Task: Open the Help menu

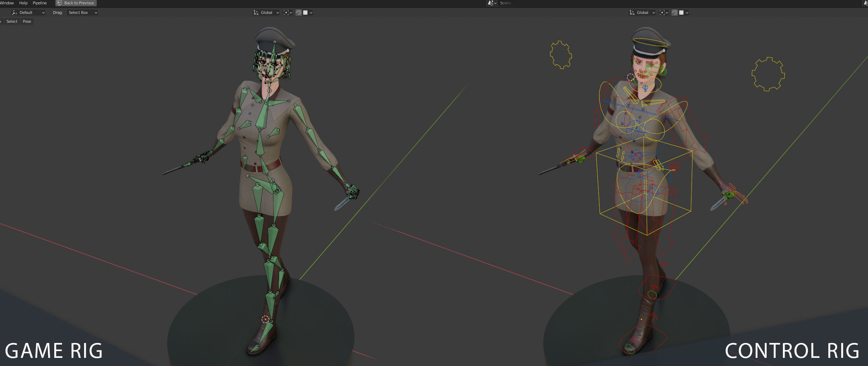Action: click(x=23, y=3)
